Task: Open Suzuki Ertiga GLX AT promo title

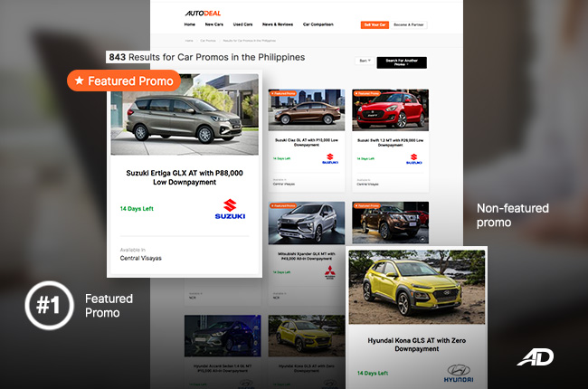Action: click(185, 177)
